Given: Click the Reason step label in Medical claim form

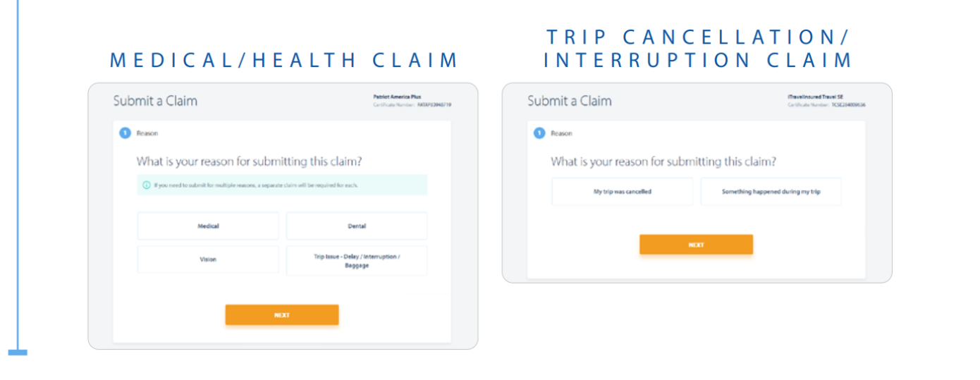Looking at the screenshot, I should click(147, 133).
